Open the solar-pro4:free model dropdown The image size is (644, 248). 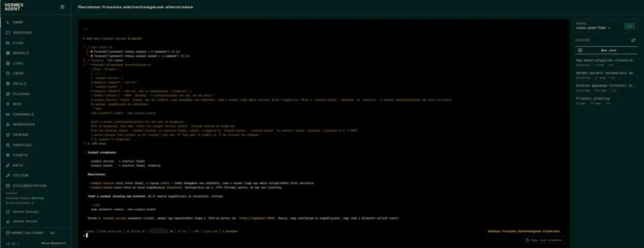click(593, 28)
